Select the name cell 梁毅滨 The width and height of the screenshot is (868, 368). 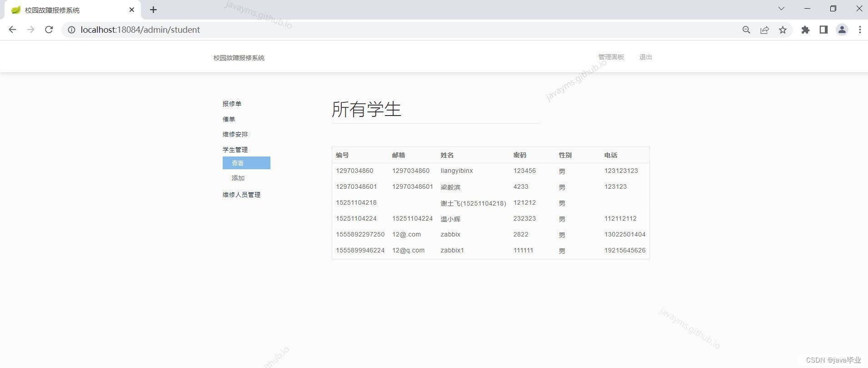click(x=450, y=187)
